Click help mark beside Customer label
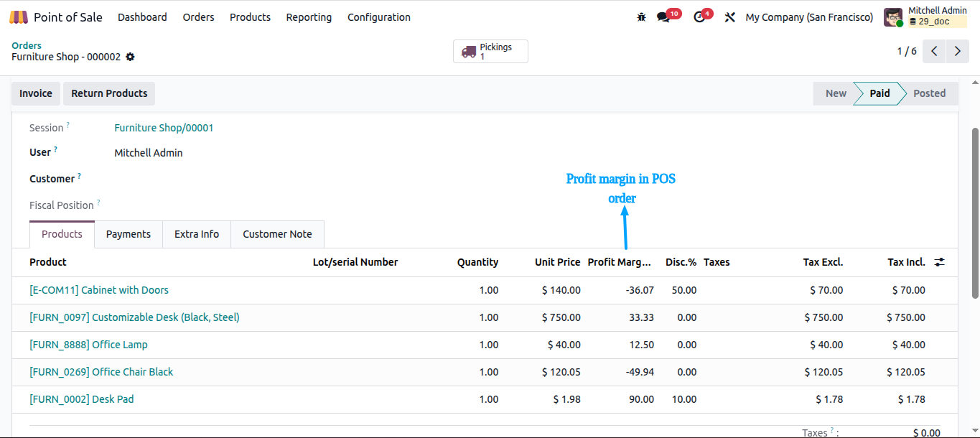Screen dimensions: 980x438 tap(79, 176)
